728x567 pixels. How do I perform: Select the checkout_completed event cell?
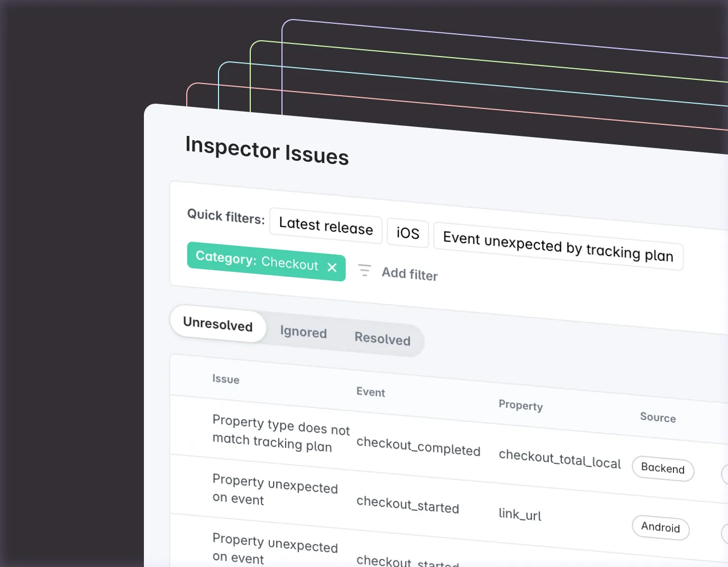pos(418,446)
